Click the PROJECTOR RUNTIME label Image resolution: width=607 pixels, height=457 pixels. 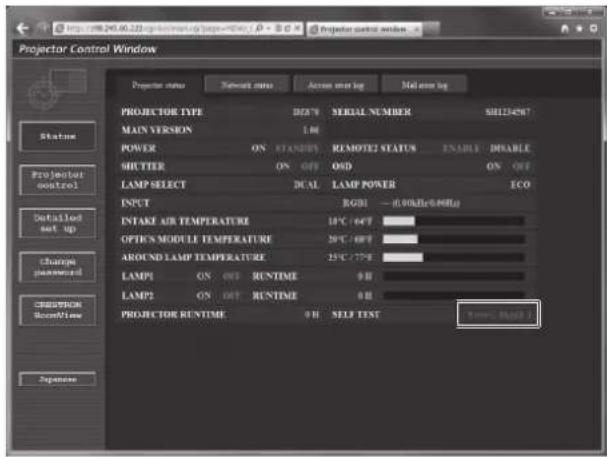coord(173,315)
